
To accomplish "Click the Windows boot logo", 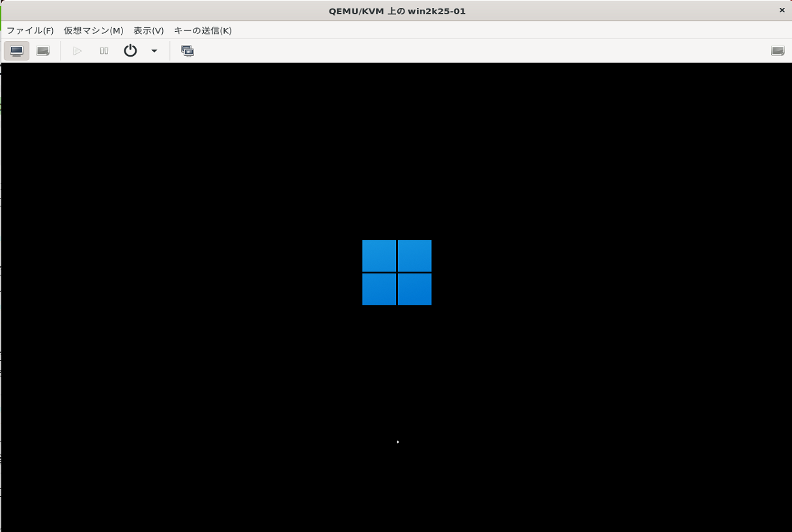I will (x=397, y=273).
